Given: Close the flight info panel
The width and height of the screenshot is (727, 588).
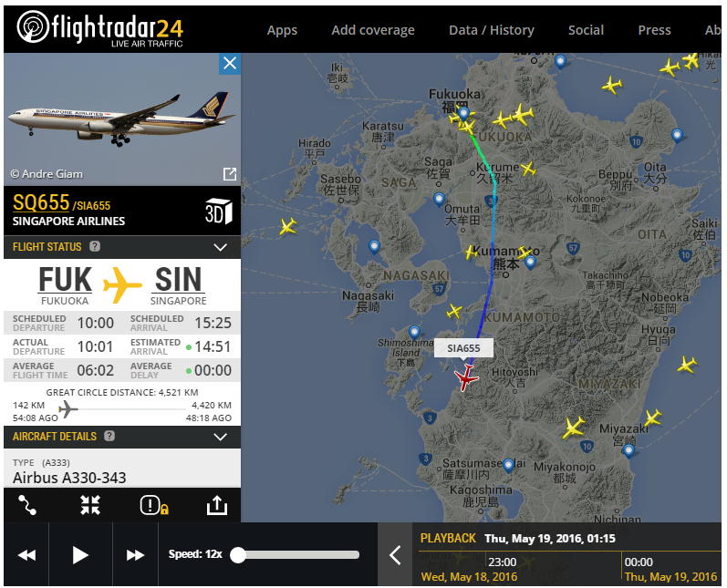Looking at the screenshot, I should (230, 63).
